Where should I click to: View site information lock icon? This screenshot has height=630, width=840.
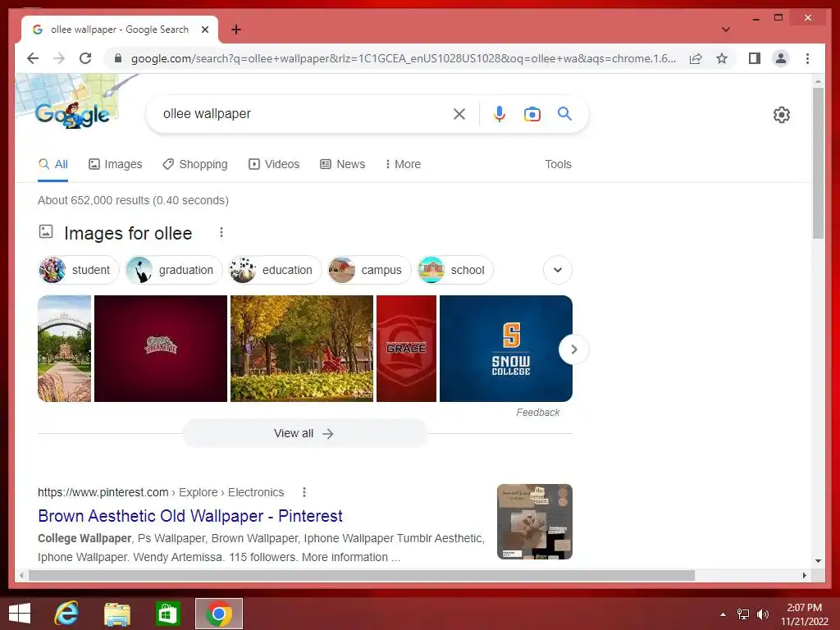coord(118,58)
